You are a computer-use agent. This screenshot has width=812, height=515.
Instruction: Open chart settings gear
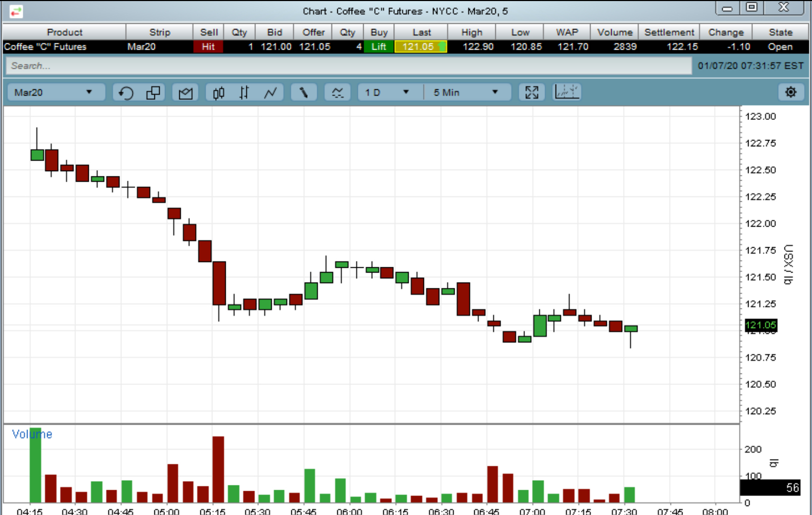click(x=791, y=92)
